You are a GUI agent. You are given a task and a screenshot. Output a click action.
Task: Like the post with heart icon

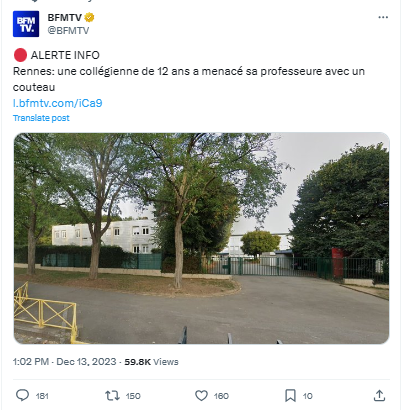pos(201,396)
